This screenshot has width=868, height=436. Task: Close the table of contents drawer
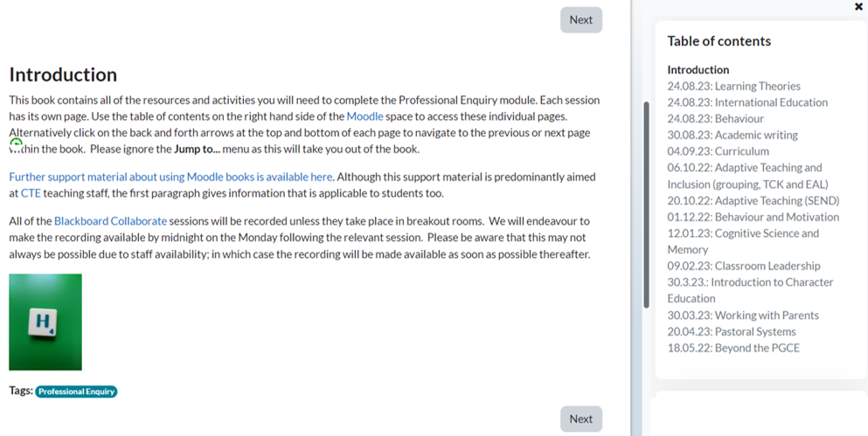tap(858, 7)
